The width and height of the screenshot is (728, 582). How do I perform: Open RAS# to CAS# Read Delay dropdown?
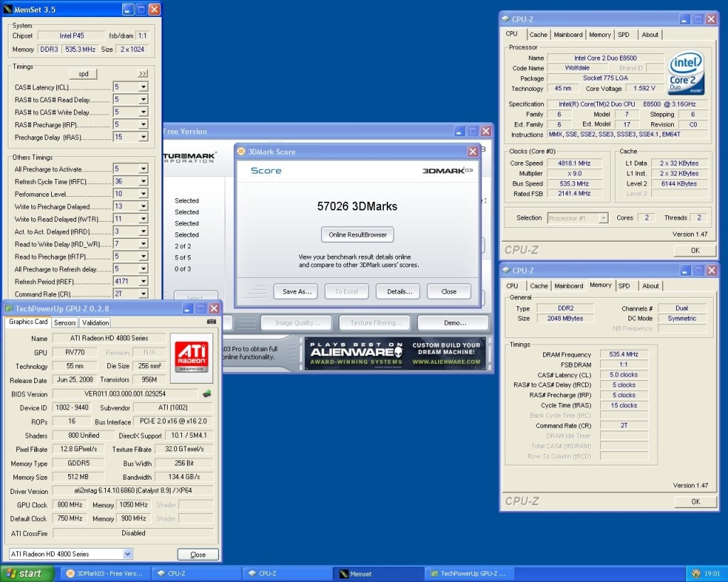[x=144, y=99]
